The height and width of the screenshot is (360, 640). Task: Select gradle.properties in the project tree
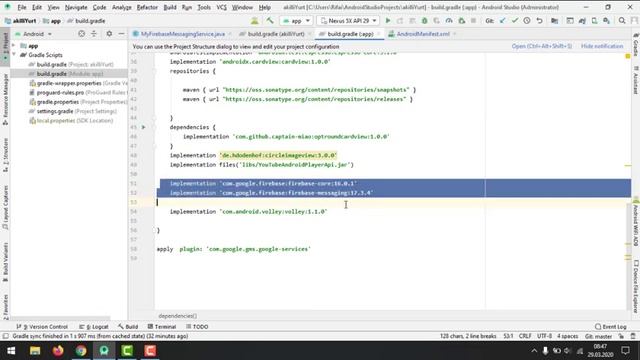pyautogui.click(x=78, y=102)
